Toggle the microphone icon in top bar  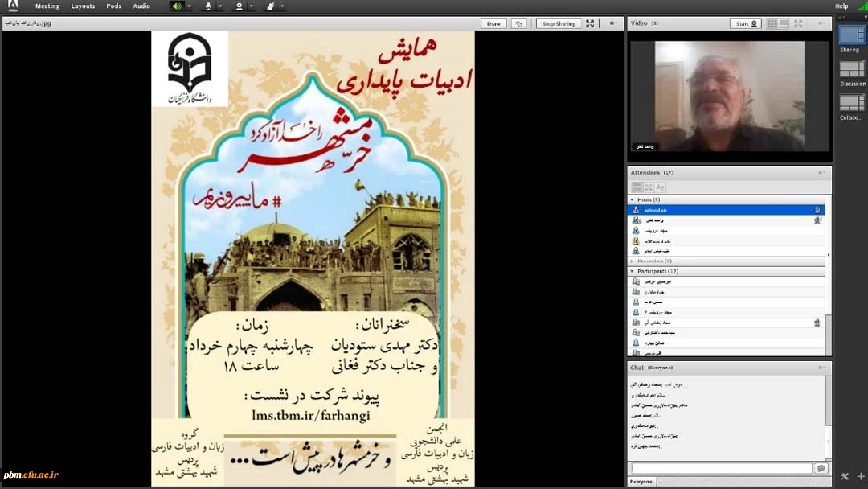208,6
